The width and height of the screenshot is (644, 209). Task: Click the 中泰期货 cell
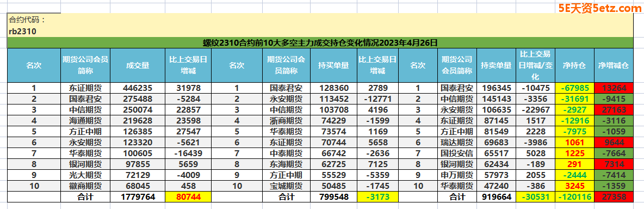coord(286,153)
